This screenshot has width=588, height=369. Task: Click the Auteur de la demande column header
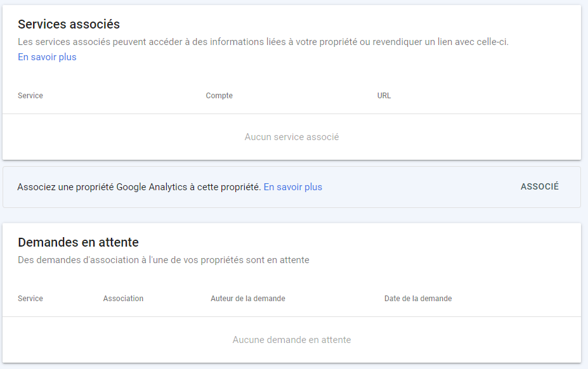tap(247, 299)
